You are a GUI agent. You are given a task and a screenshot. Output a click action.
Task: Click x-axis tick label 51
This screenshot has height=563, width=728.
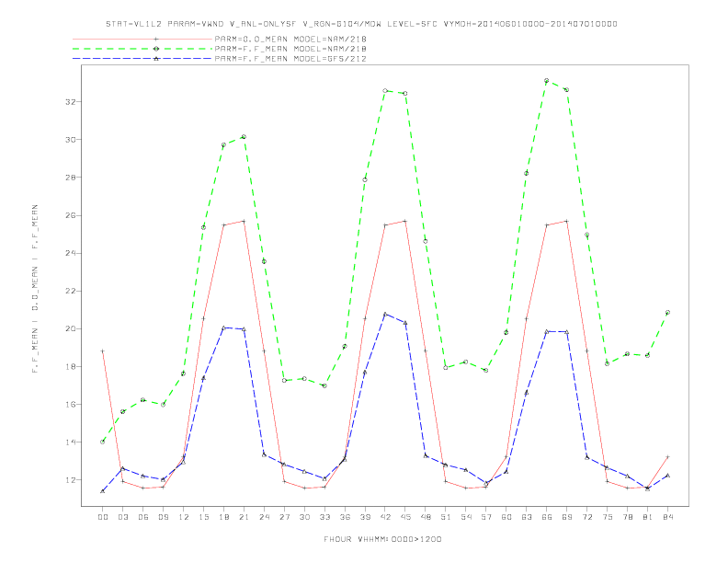(446, 517)
